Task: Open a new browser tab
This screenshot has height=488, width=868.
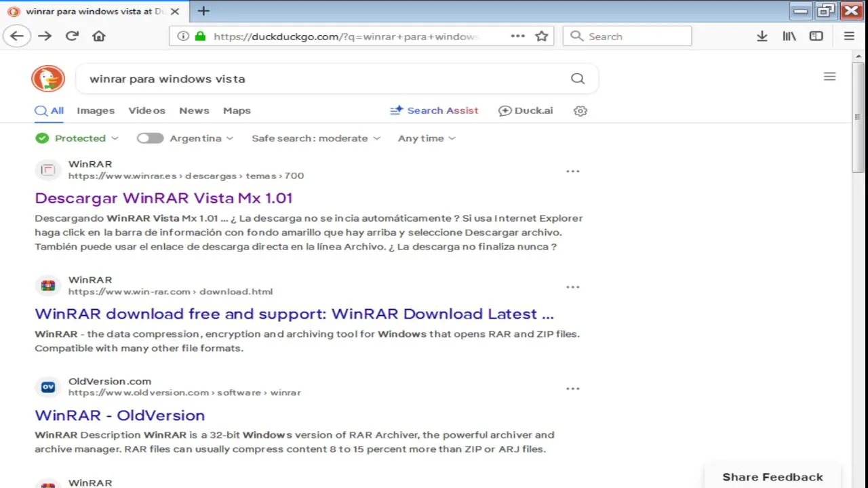Action: (203, 11)
